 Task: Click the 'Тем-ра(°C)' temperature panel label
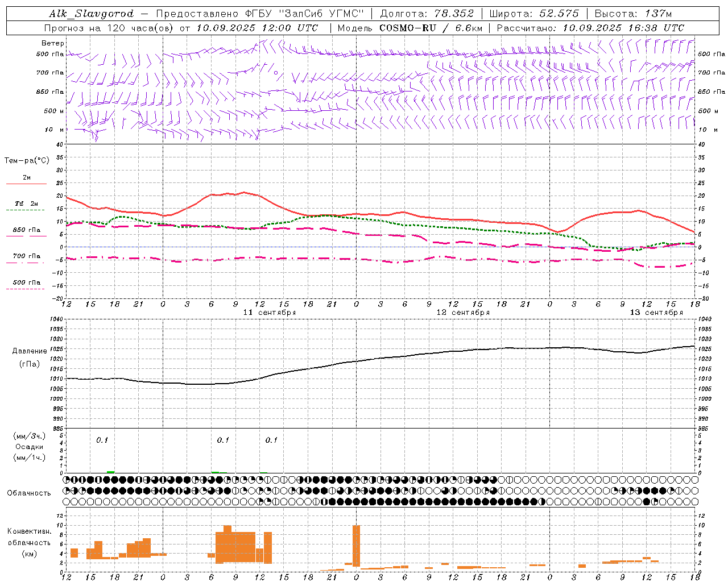pyautogui.click(x=27, y=161)
